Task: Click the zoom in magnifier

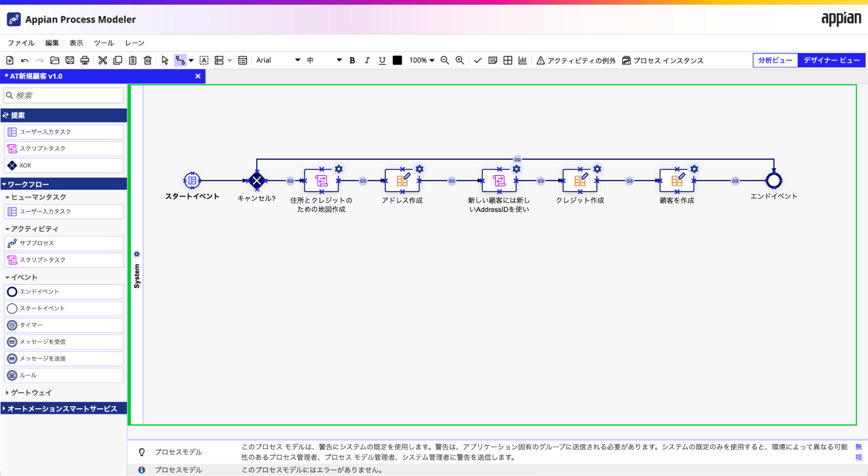Action: pos(460,60)
